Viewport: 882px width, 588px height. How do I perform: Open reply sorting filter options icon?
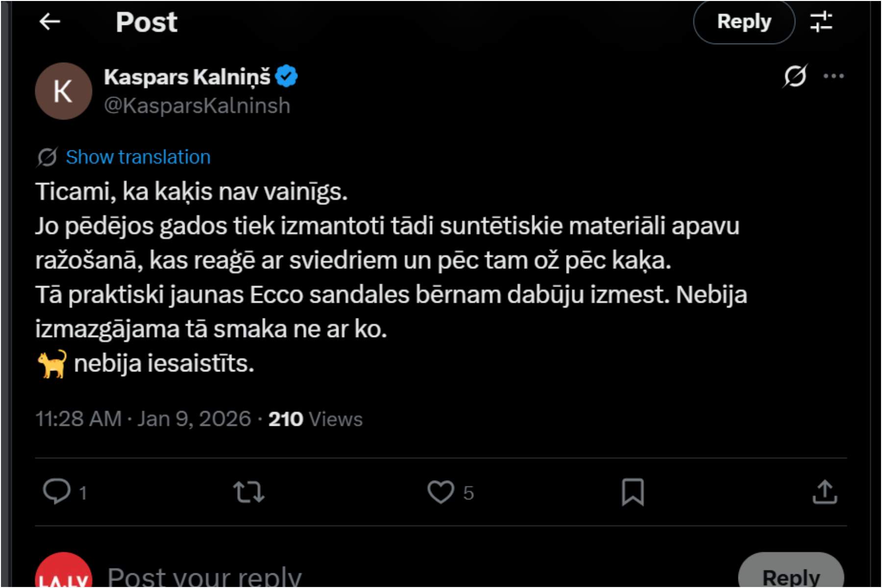point(821,22)
